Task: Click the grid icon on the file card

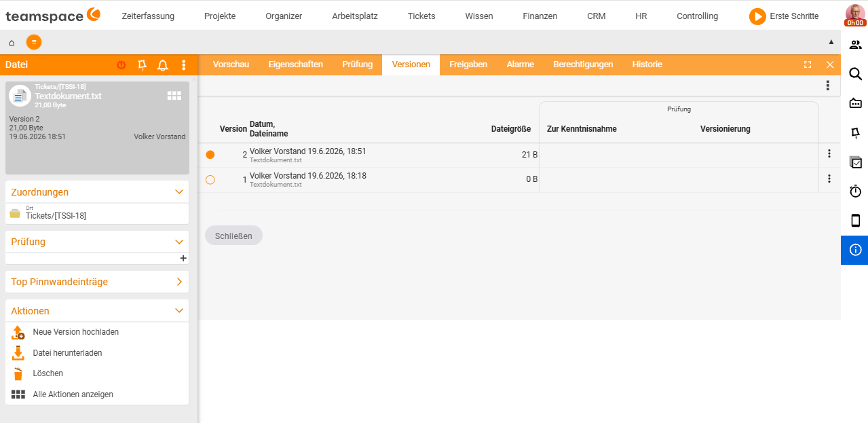Action: [x=174, y=96]
